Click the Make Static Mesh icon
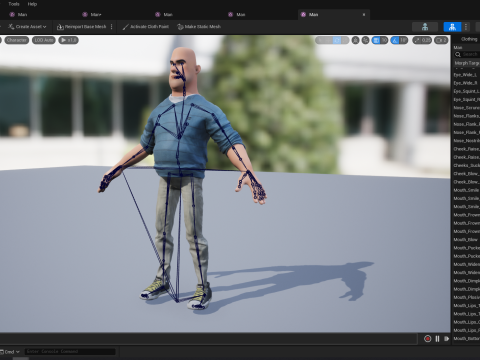The height and width of the screenshot is (360, 480). pyautogui.click(x=180, y=27)
